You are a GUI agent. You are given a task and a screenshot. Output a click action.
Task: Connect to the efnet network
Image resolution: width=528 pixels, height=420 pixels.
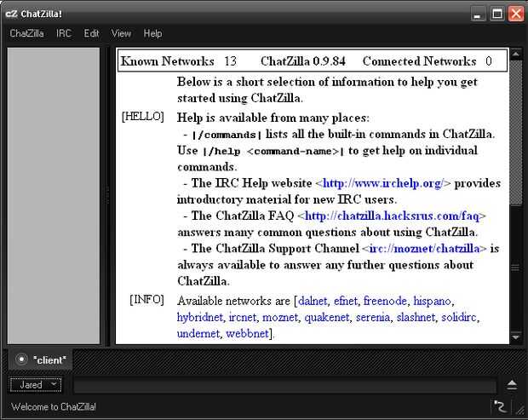345,301
